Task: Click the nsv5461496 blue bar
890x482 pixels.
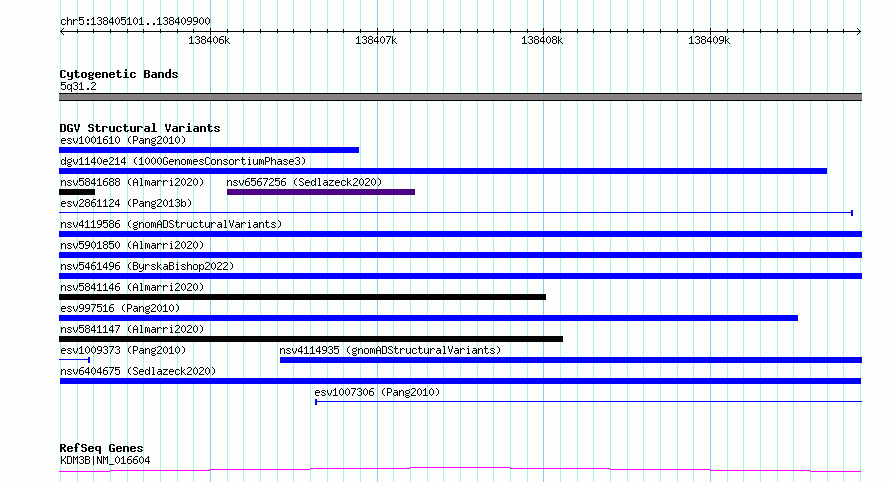Action: click(x=460, y=276)
